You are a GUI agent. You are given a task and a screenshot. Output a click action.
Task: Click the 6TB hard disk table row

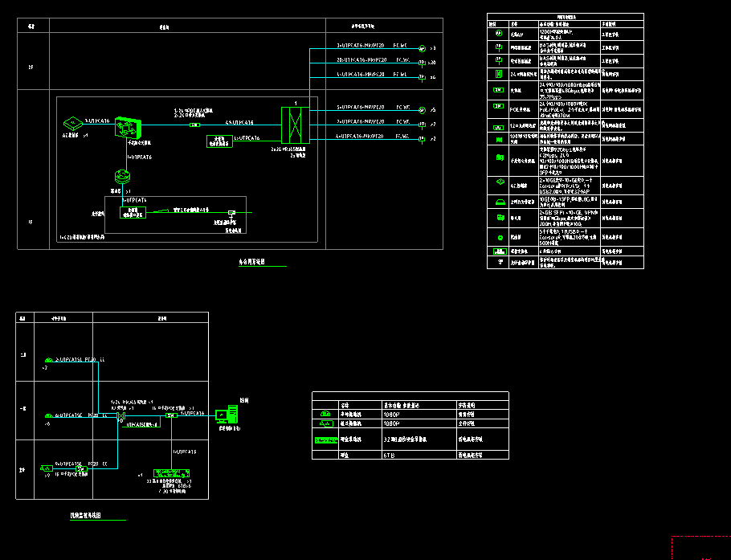[x=410, y=455]
